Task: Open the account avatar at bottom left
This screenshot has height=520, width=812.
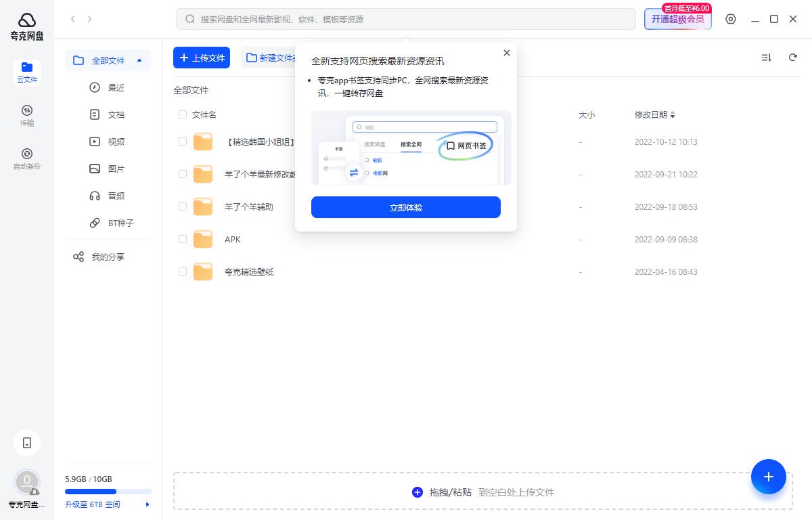Action: click(x=27, y=483)
